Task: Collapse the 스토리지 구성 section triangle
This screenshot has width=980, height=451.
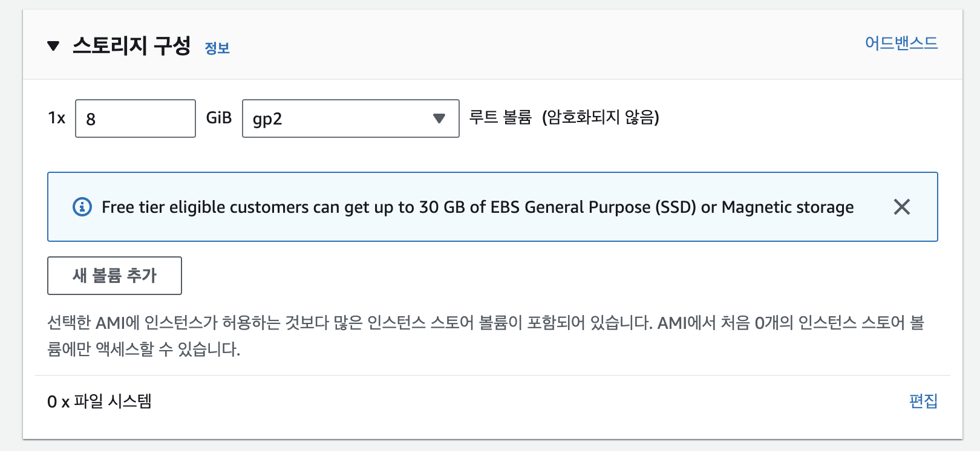Action: tap(53, 46)
